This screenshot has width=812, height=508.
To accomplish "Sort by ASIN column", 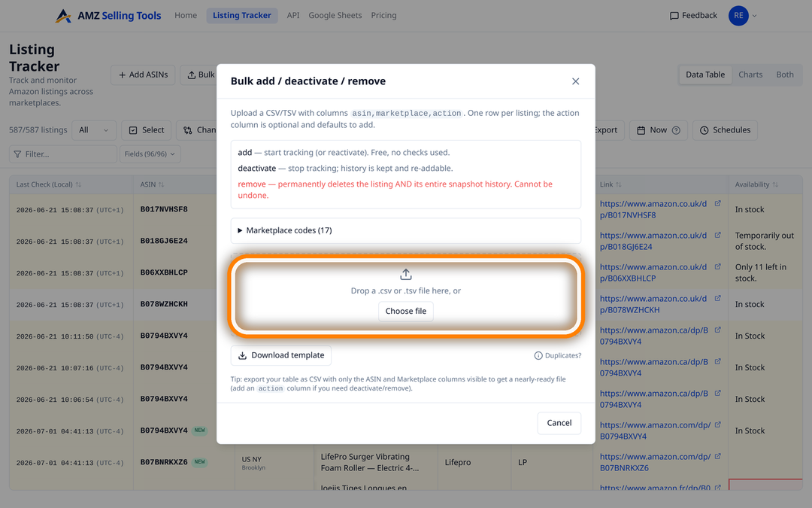I will click(152, 184).
